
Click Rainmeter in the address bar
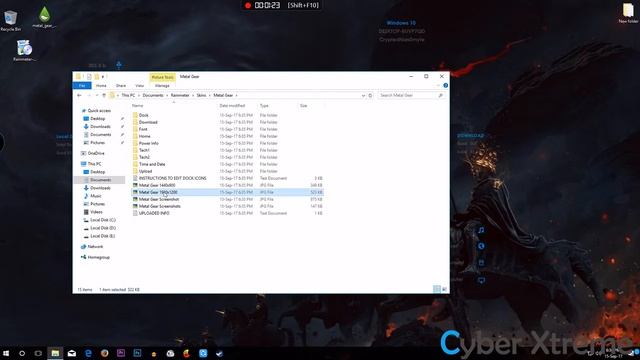point(180,96)
